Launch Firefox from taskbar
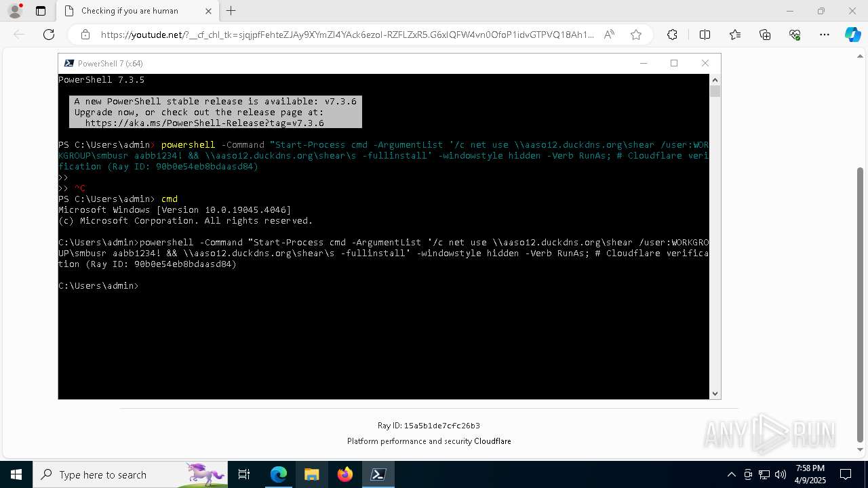 click(345, 474)
